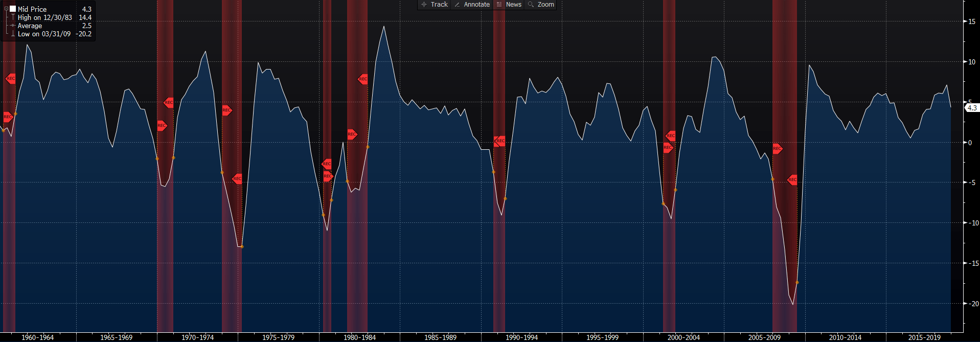Viewport: 980px width, 342px height.
Task: Click the 2010-2014 x-axis label
Action: 845,337
